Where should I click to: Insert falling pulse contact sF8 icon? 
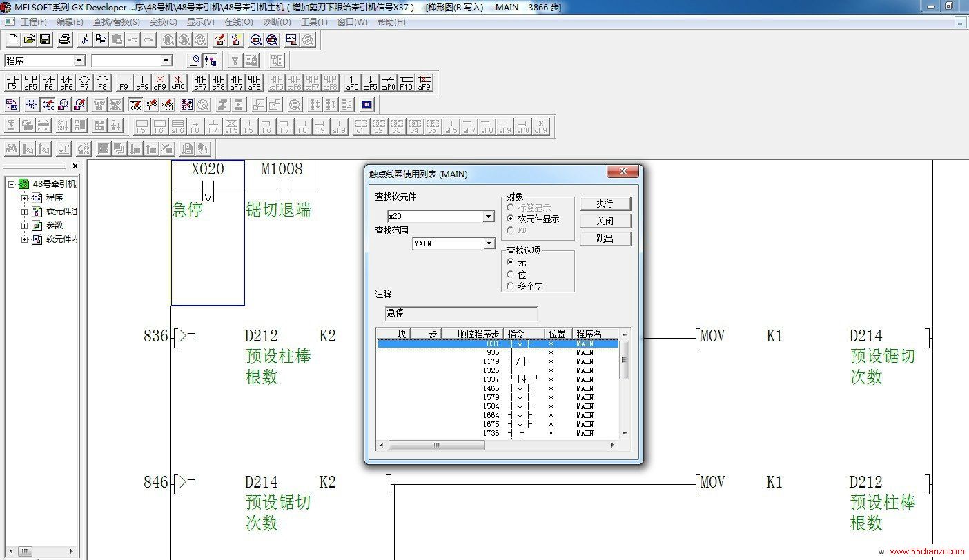pos(218,83)
